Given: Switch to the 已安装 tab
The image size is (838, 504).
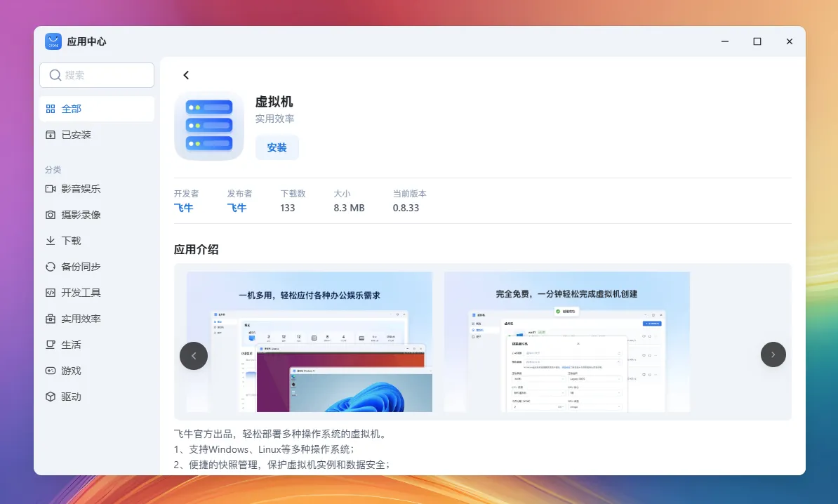Looking at the screenshot, I should tap(76, 135).
